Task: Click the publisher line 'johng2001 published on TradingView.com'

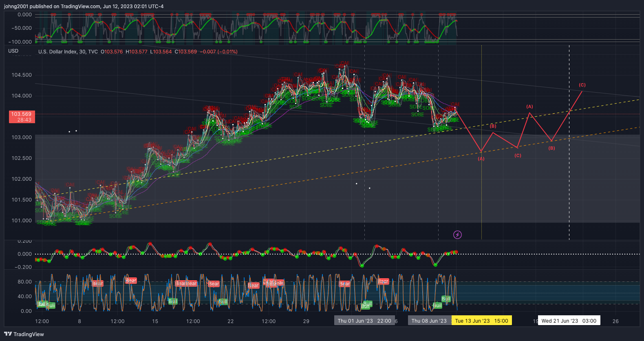Action: coord(52,7)
